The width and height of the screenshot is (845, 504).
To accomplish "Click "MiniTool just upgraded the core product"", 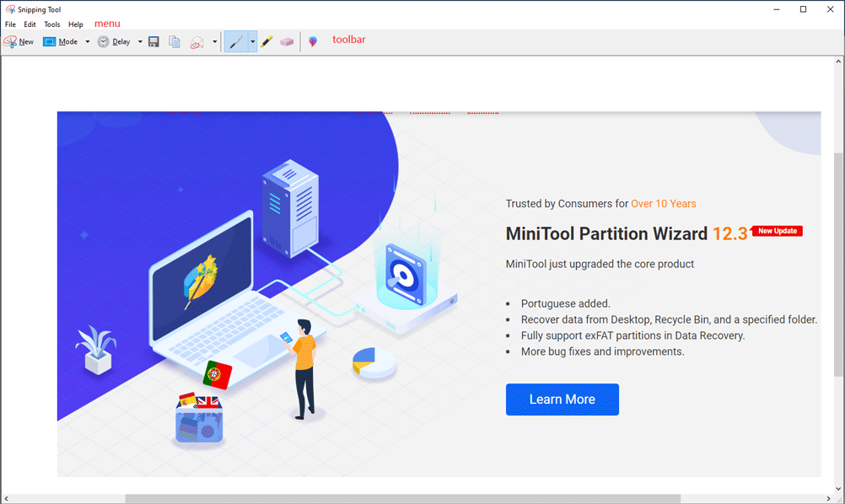I will coord(600,264).
